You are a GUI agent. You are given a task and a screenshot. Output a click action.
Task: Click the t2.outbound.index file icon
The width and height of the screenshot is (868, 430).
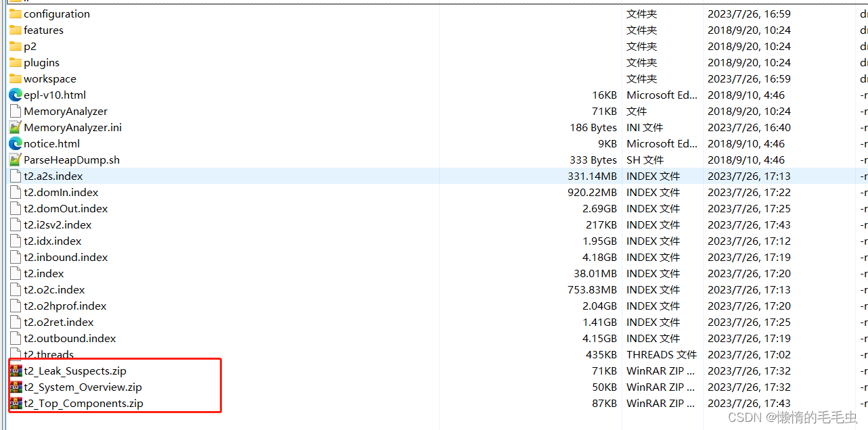tap(15, 338)
